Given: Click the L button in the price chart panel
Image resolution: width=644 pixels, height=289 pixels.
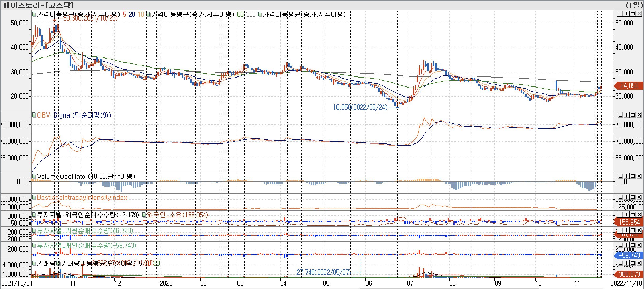Looking at the screenshot, I should pos(620,14).
